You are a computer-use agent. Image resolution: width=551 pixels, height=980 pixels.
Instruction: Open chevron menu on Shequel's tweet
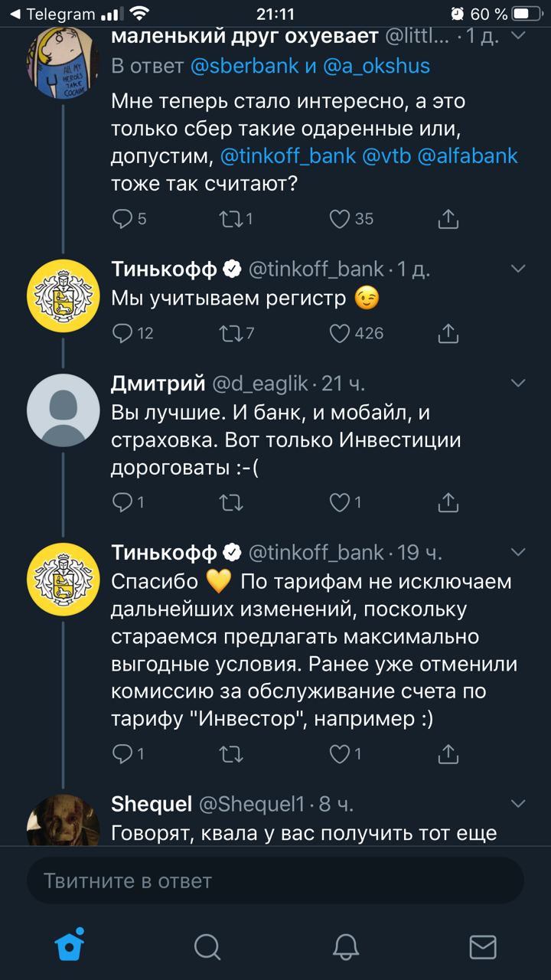(x=518, y=803)
